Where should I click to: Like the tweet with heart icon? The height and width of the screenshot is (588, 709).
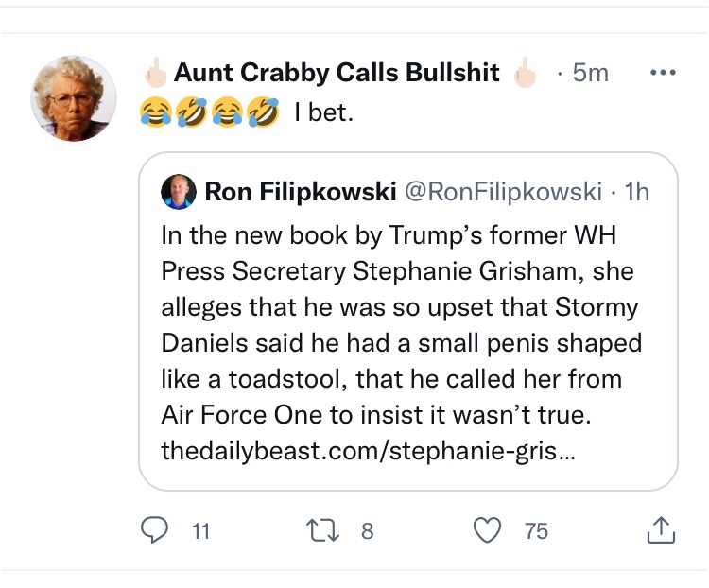tap(487, 531)
